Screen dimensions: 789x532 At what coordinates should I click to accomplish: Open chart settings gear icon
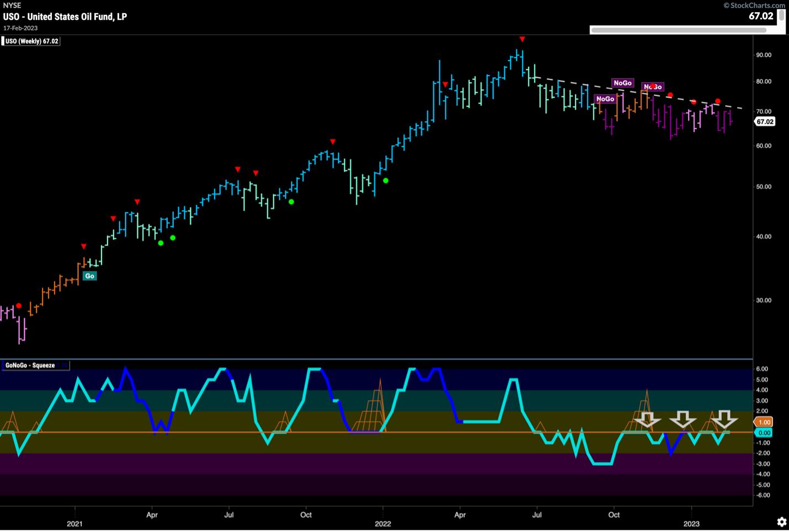pyautogui.click(x=781, y=522)
